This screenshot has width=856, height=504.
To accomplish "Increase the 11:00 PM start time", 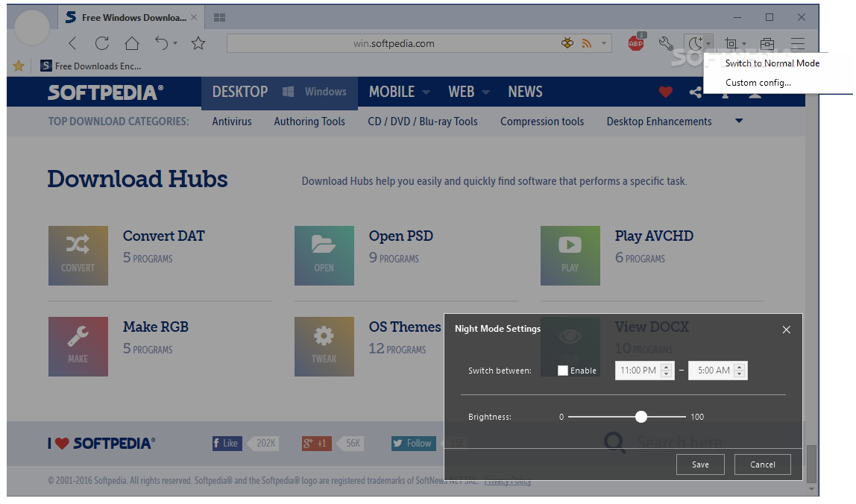I will (666, 367).
